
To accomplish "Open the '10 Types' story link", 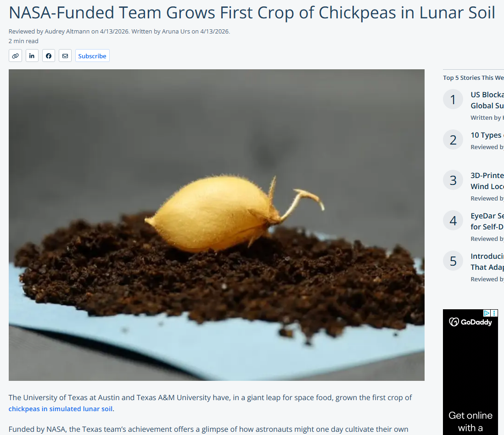I will click(x=487, y=135).
